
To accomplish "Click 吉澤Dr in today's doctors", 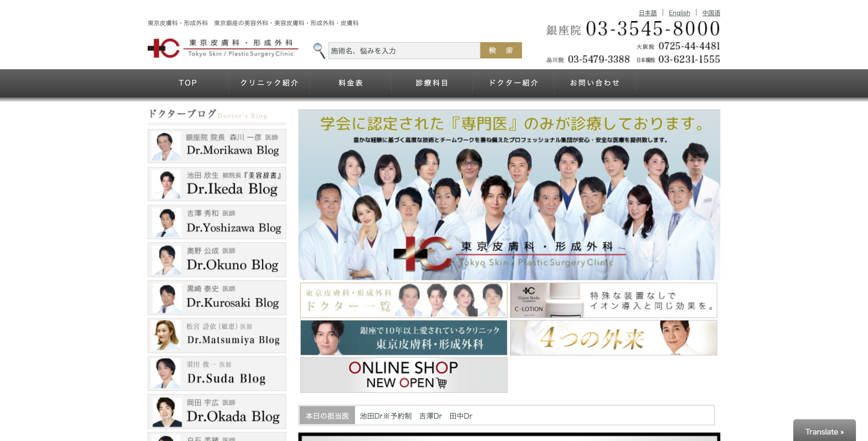I will 430,416.
